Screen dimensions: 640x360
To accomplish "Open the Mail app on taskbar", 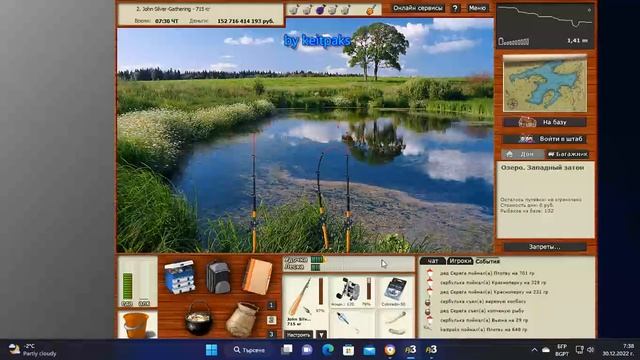I will tap(369, 350).
